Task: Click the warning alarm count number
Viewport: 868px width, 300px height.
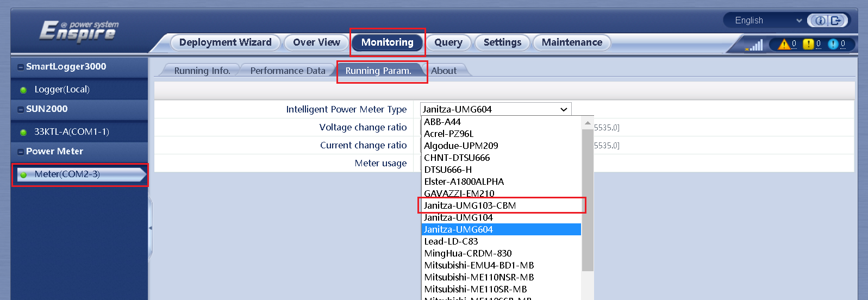Action: coord(843,44)
